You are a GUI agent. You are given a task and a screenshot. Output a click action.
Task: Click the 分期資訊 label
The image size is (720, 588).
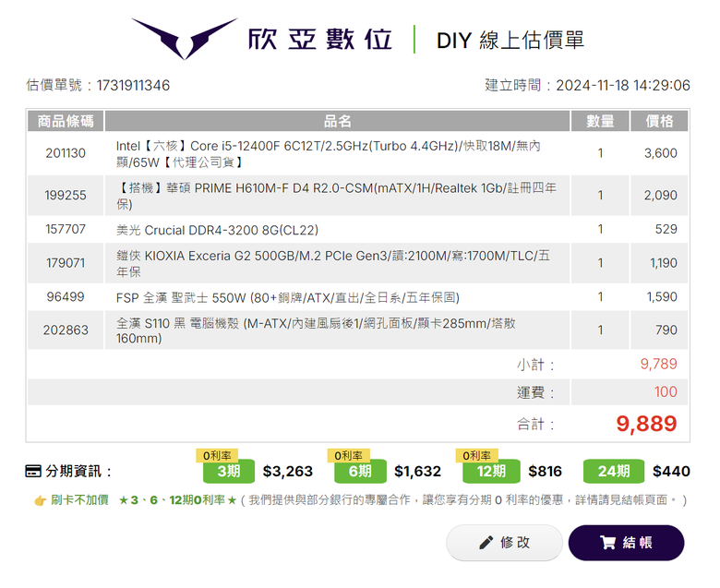[x=78, y=472]
